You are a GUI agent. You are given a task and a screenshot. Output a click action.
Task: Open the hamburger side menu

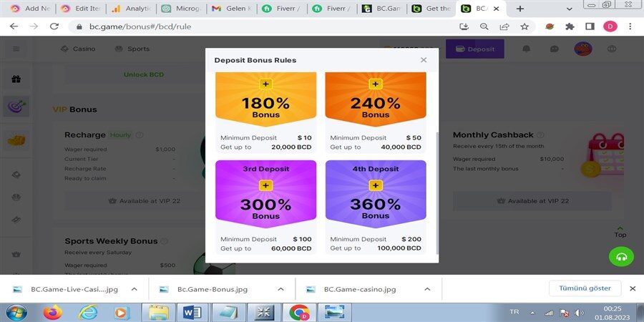pos(16,49)
